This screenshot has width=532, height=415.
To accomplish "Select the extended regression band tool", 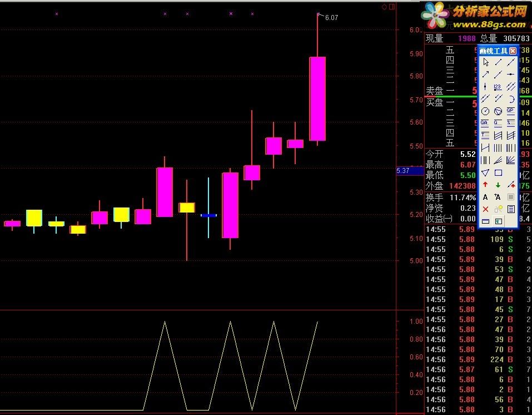I will tap(511, 136).
